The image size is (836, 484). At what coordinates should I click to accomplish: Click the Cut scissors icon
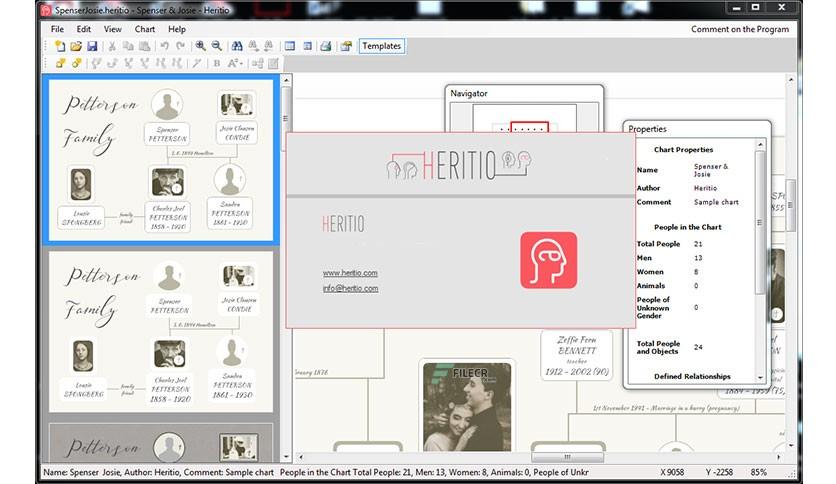click(112, 46)
